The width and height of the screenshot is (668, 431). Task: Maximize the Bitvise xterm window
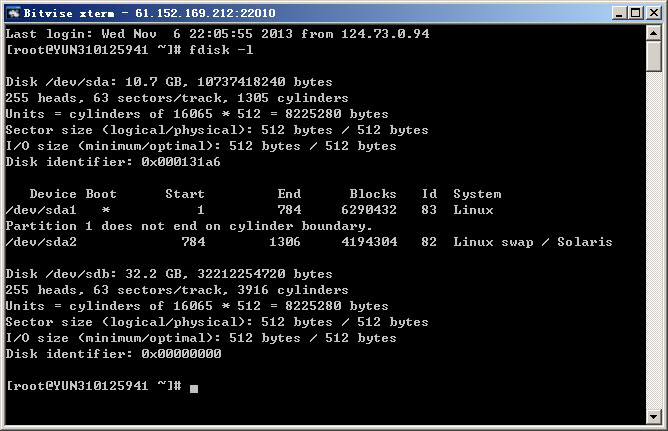click(x=636, y=13)
